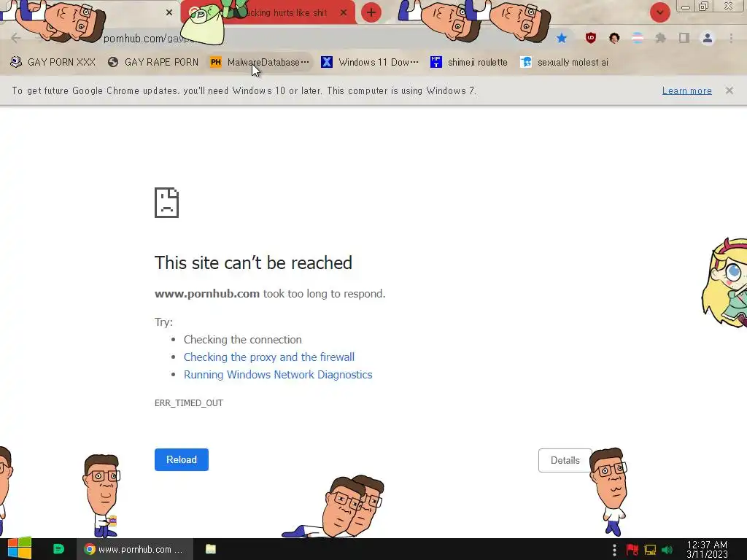This screenshot has height=560, width=747.
Task: Close the first browser tab
Action: click(x=169, y=12)
